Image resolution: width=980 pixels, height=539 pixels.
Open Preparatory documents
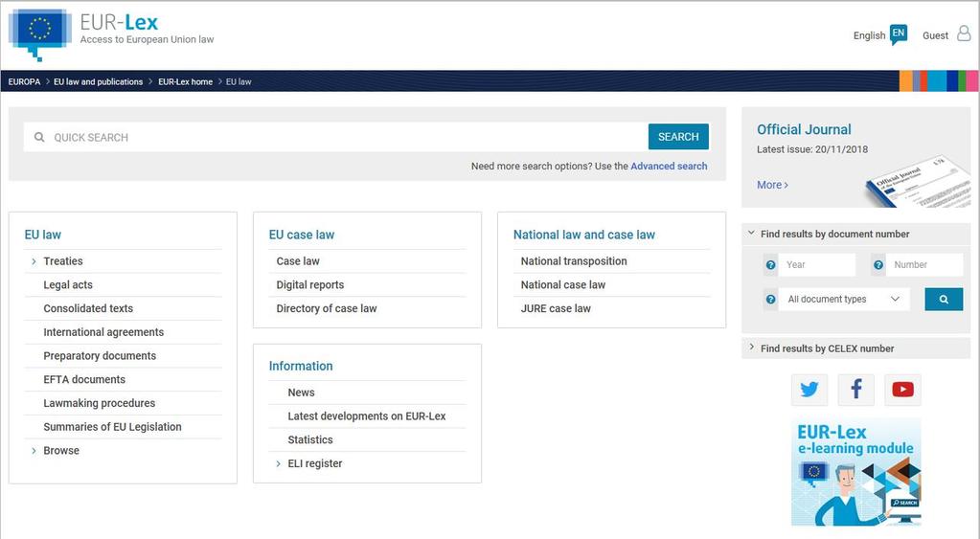(100, 356)
